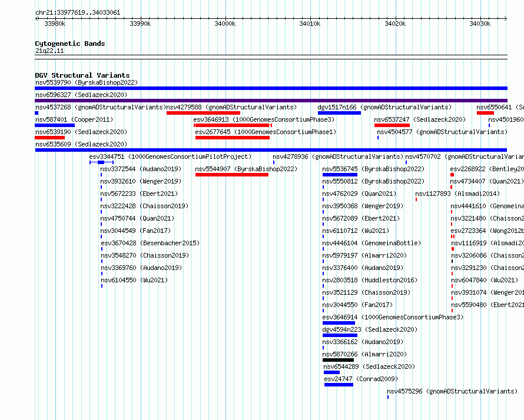Viewport: 524px width, 420px height.
Task: Open esv3670428 (Besenbacher2015) variant
Action: (150, 243)
